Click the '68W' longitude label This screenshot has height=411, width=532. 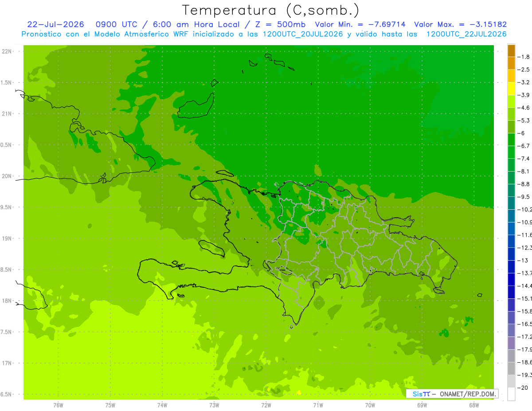point(473,405)
